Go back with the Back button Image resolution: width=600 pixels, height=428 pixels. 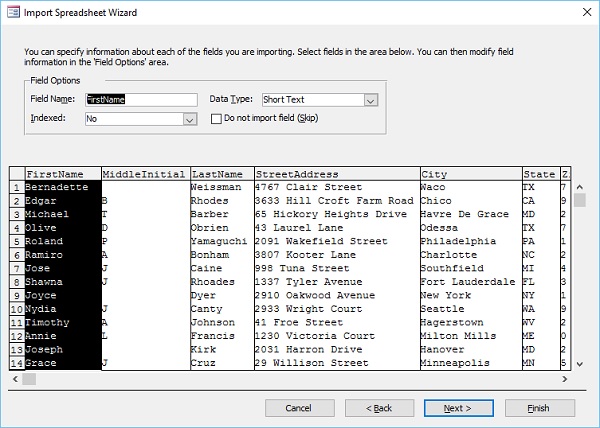point(377,408)
